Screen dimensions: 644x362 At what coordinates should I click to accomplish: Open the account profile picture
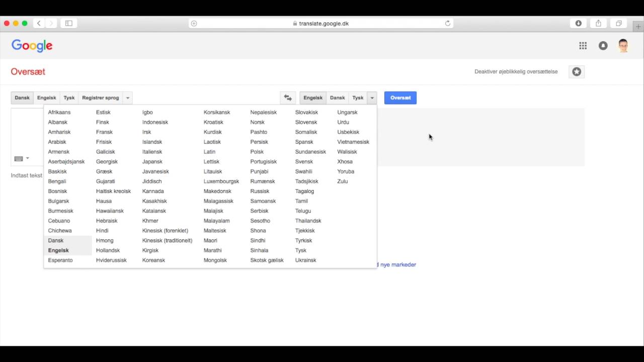(623, 46)
